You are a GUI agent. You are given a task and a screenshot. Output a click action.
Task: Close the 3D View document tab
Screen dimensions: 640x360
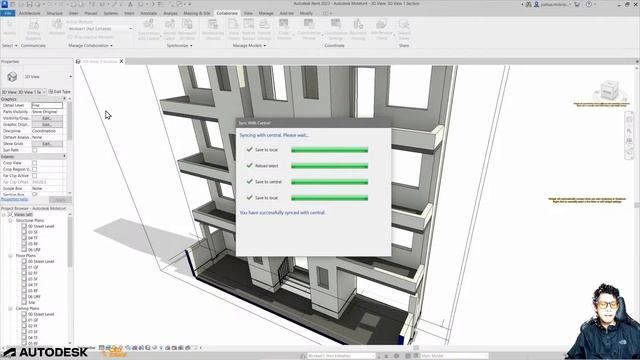121,61
